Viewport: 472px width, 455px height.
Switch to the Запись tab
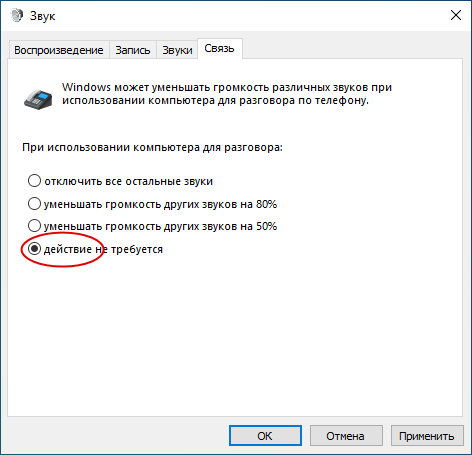coord(133,50)
